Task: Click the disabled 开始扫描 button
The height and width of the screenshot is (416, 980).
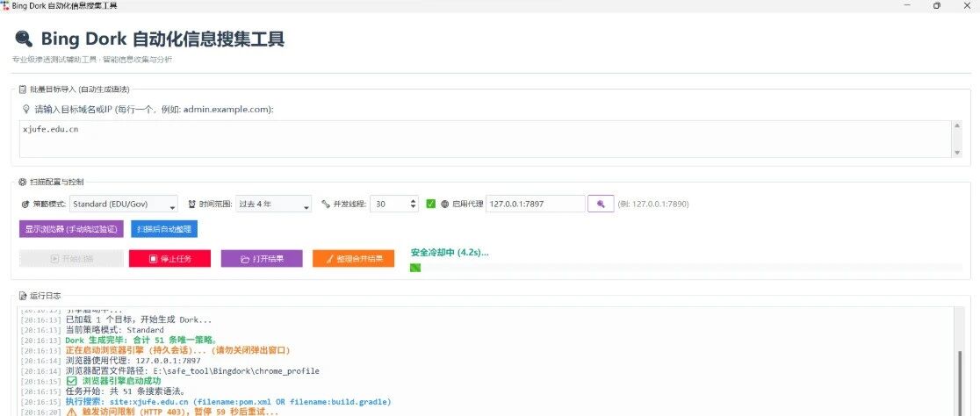Action: point(71,259)
